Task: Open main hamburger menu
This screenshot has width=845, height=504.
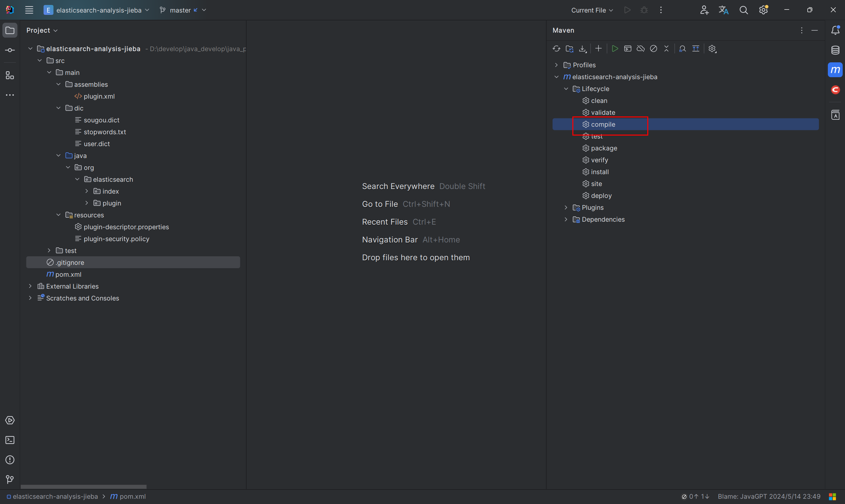Action: point(29,10)
